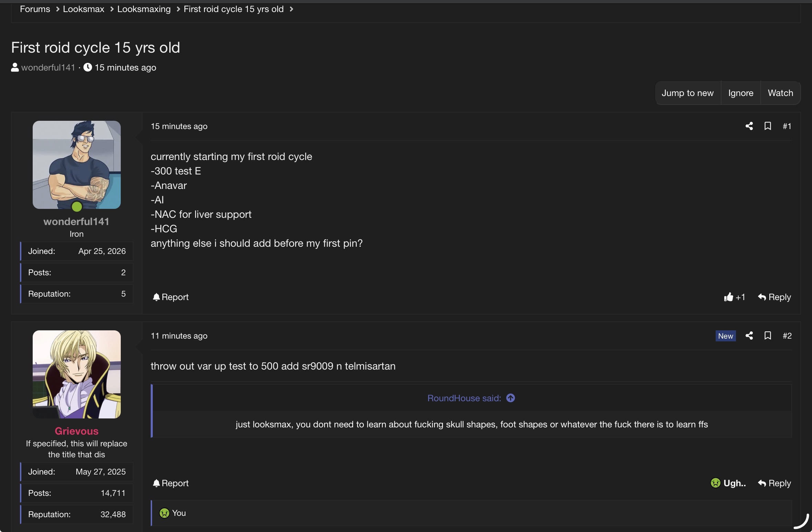Screen dimensions: 812x532
Task: Bookmark the first post
Action: click(768, 126)
